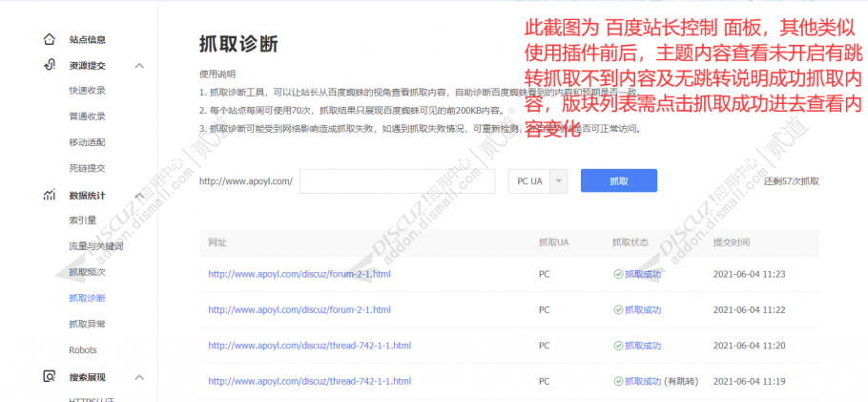868x402 pixels.
Task: Collapse the 搜索展现 section chevron
Action: tap(139, 377)
